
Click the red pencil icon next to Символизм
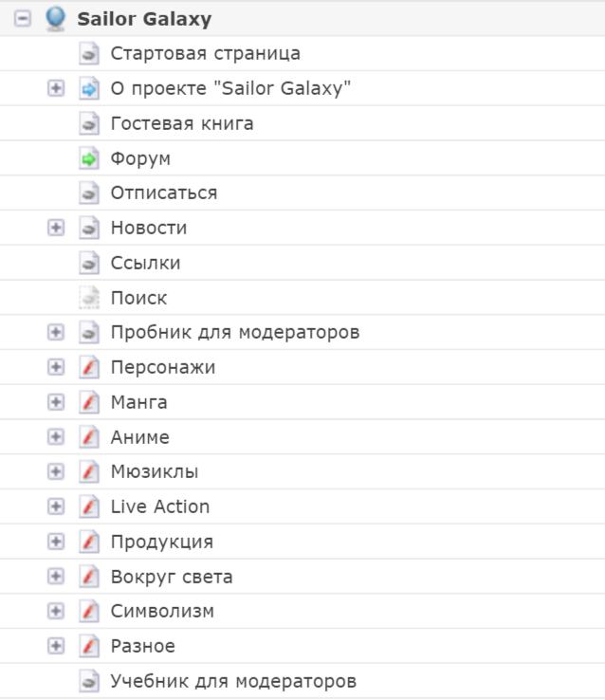(89, 611)
